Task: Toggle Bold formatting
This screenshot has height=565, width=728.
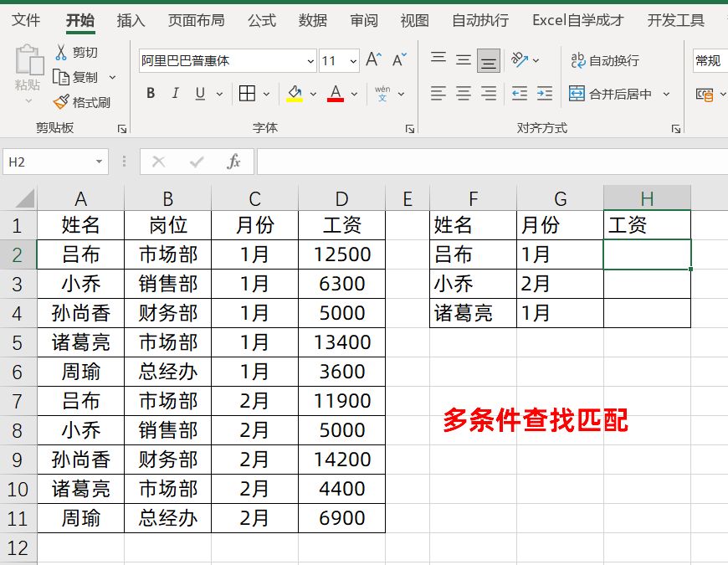Action: pyautogui.click(x=151, y=93)
